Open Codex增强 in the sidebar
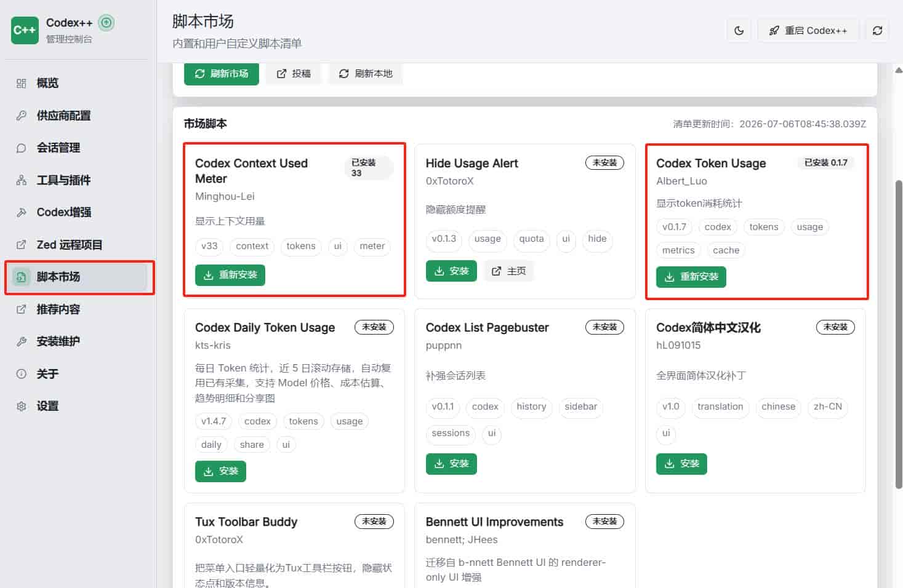This screenshot has width=903, height=588. 77,212
